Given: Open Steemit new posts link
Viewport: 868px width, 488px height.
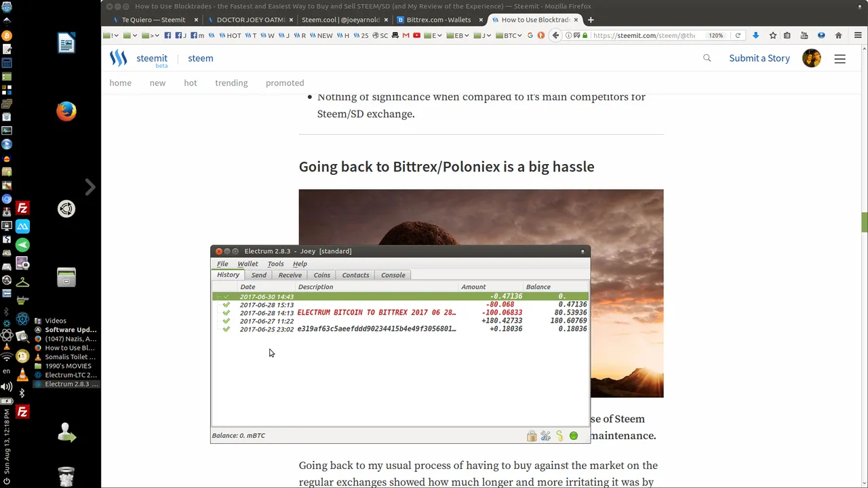Looking at the screenshot, I should coord(157,83).
